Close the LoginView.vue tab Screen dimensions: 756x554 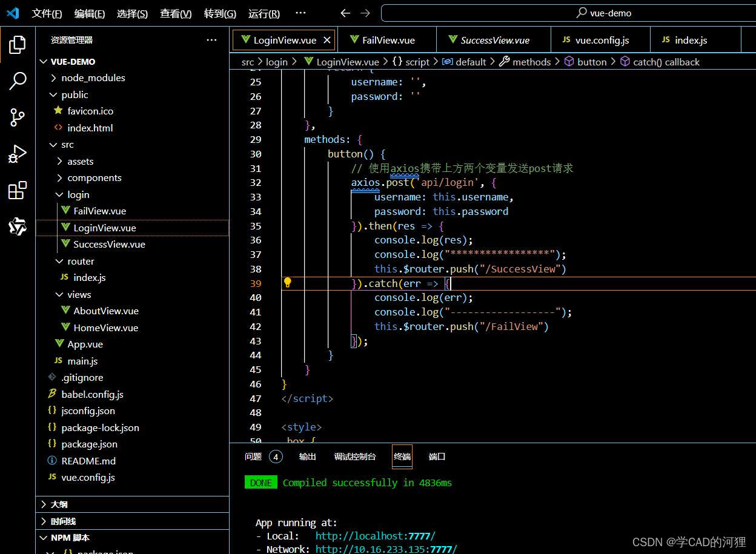pos(327,40)
